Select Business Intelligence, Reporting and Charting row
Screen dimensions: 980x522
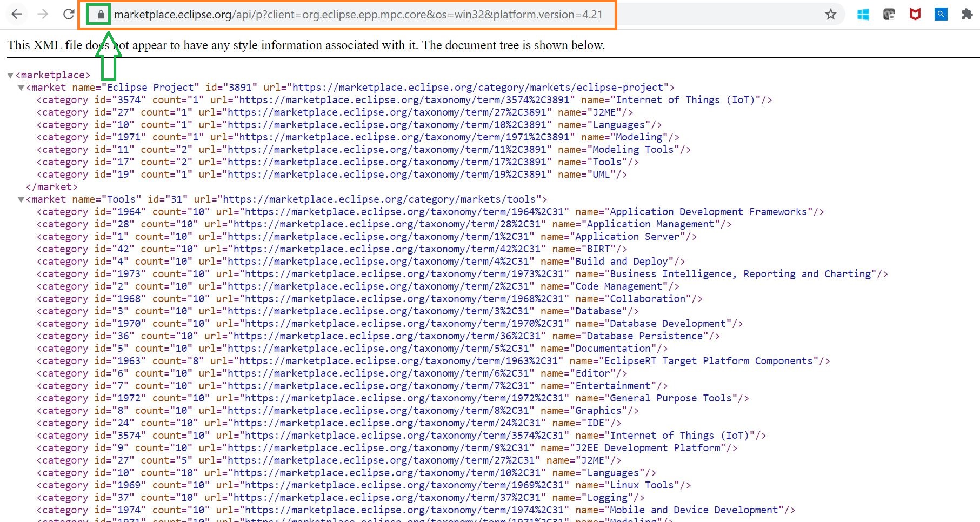point(462,274)
